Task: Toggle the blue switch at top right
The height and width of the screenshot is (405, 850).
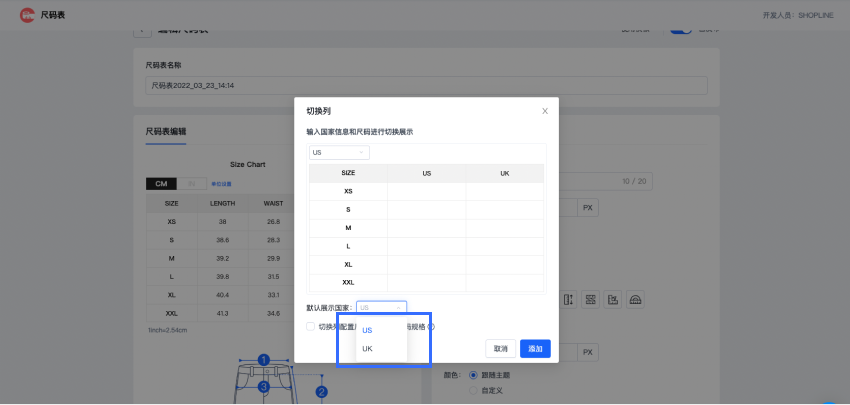Action: click(681, 27)
